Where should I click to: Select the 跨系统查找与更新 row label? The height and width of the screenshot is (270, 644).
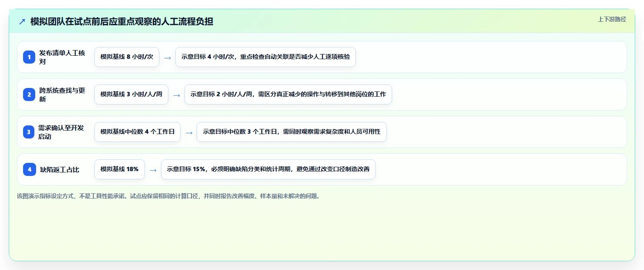(x=62, y=94)
